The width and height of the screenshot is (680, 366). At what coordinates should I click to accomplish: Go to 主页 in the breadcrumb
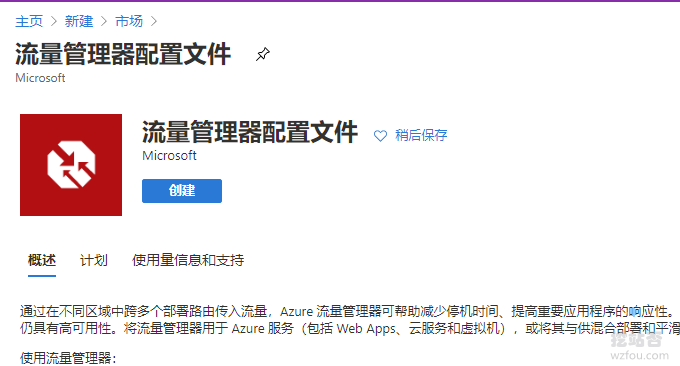pos(29,21)
